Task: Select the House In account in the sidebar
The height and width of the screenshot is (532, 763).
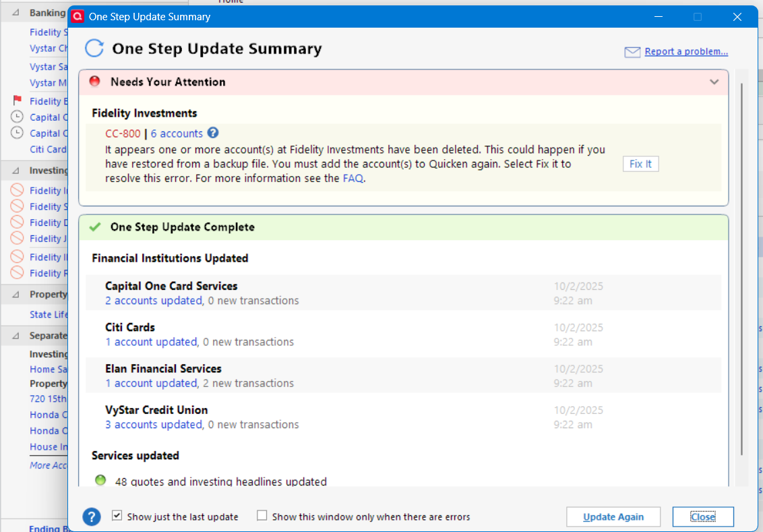Action: pos(48,447)
